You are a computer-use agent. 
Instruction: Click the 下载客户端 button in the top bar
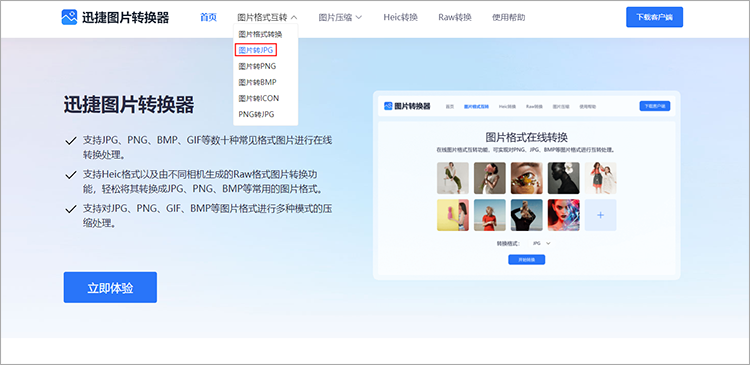[x=654, y=17]
